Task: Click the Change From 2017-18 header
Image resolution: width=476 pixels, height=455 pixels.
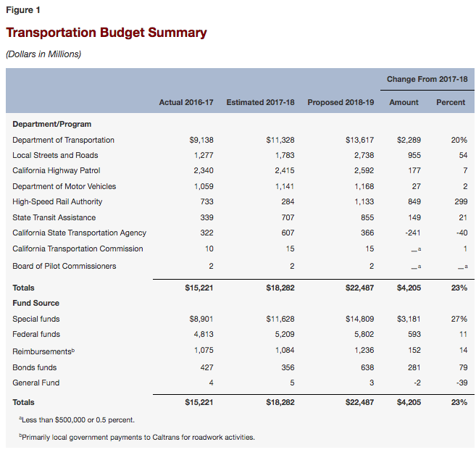Action: [427, 79]
